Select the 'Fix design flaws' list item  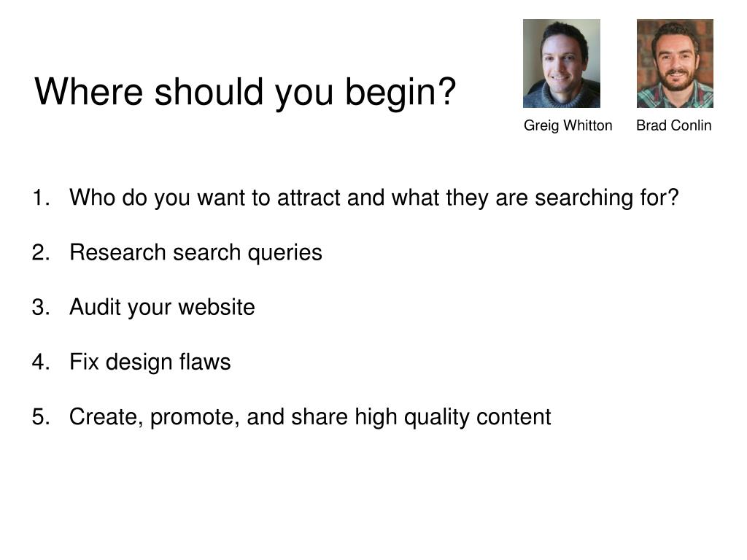pyautogui.click(x=150, y=362)
